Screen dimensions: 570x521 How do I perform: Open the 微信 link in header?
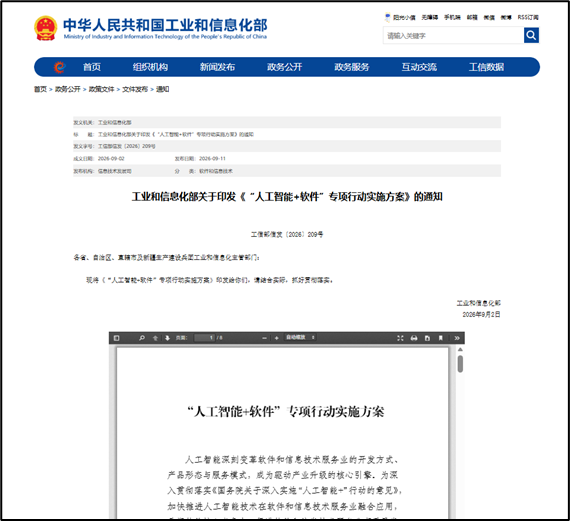(489, 17)
